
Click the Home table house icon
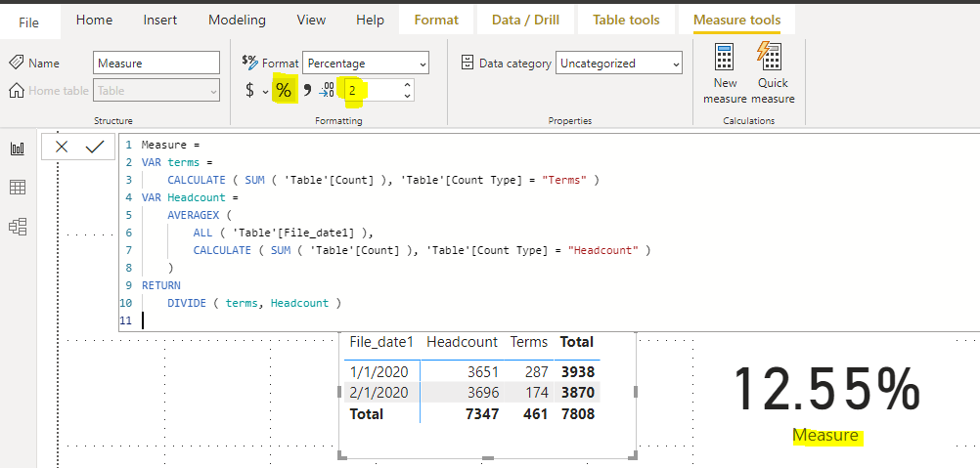(x=17, y=91)
